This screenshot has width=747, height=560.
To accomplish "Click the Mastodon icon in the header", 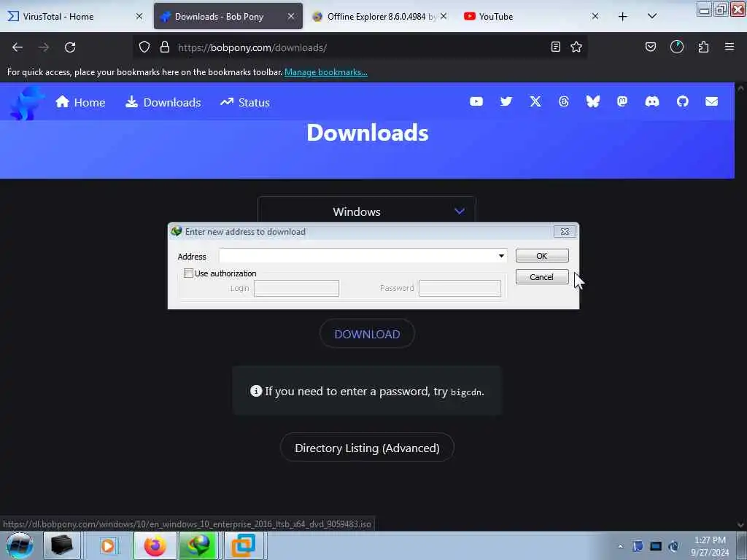I will coord(622,101).
